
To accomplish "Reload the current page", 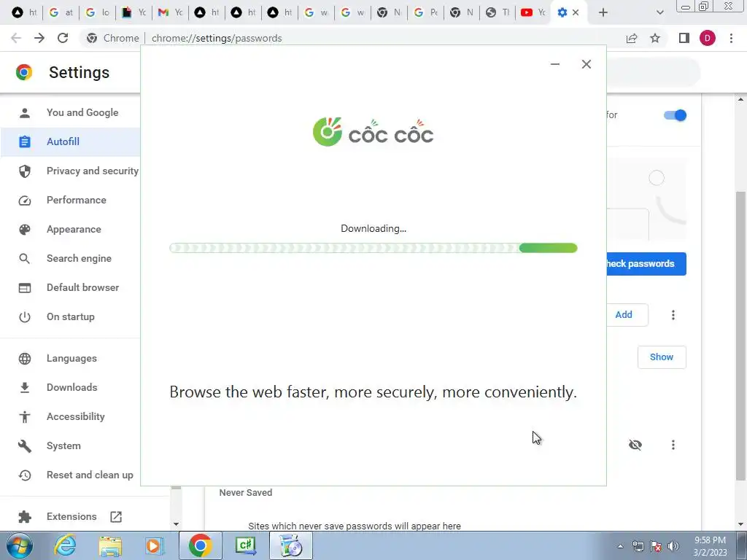I will click(63, 38).
